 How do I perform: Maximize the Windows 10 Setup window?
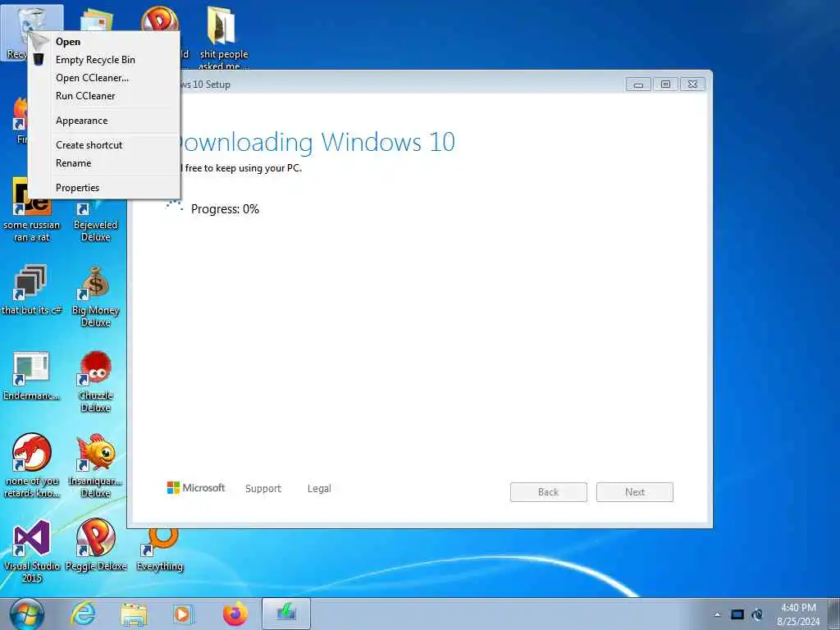[x=665, y=84]
